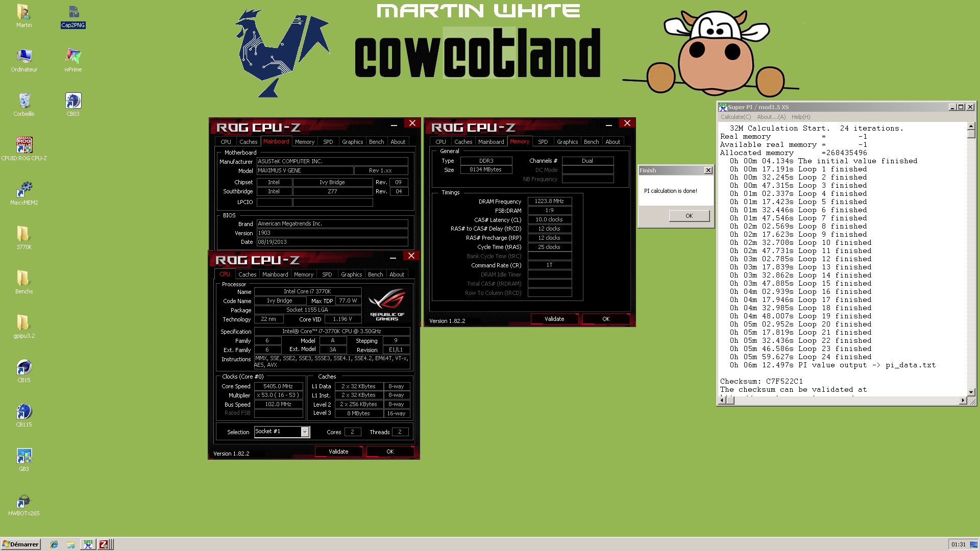
Task: Click Super PI horizontal scrollbar left arrow
Action: click(x=722, y=400)
